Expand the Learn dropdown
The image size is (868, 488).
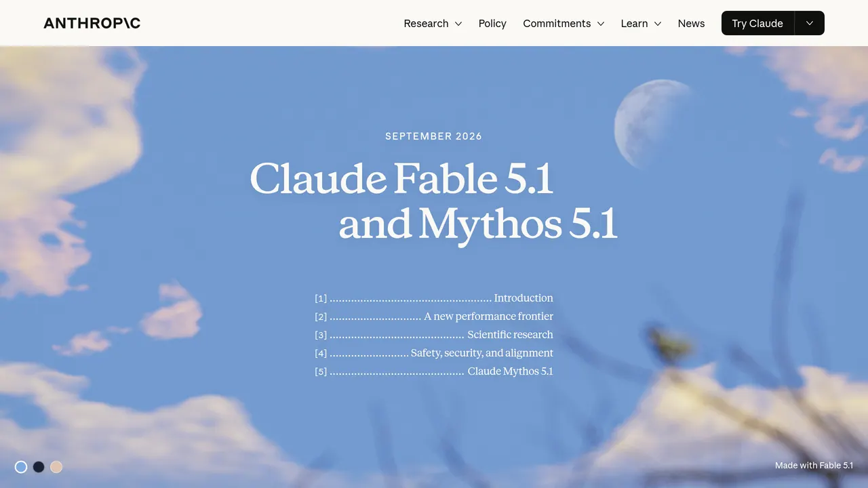point(641,23)
